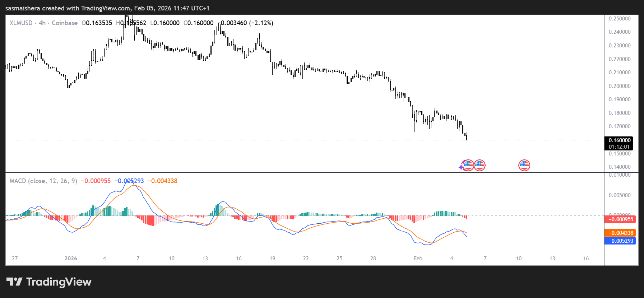This screenshot has width=644, height=298.
Task: Click the XLMUSD symbol name in legend
Action: [x=21, y=23]
